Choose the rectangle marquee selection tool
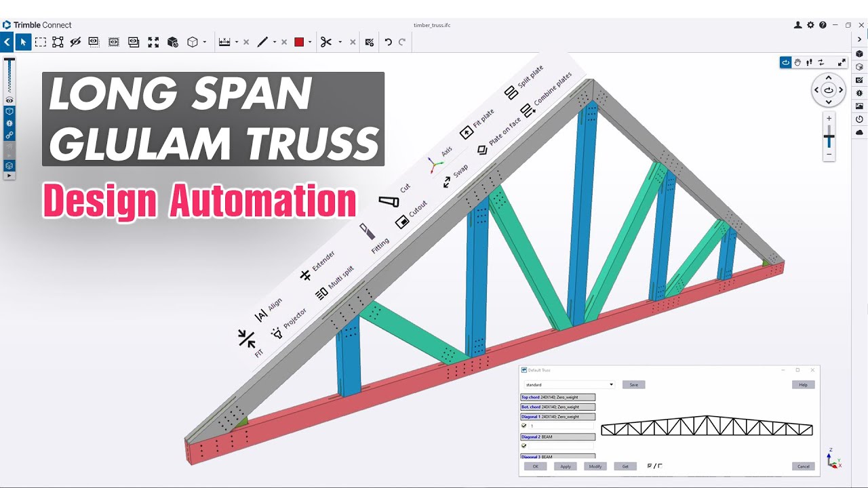Screen dimensions: 868x488 (x=41, y=42)
